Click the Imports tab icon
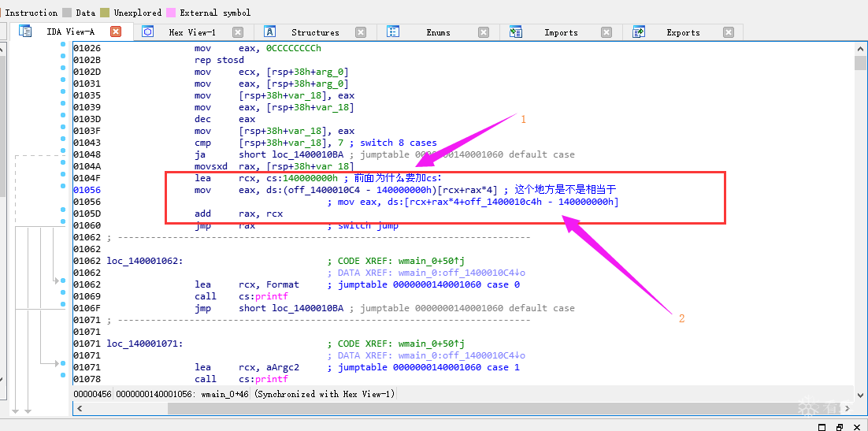This screenshot has width=868, height=431. click(515, 32)
